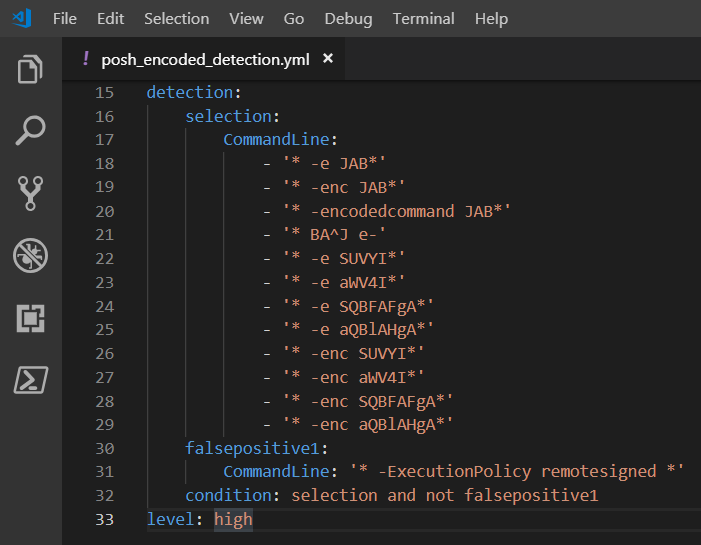Click the YAML exclamation icon on tab
This screenshot has height=545, width=701.
coord(86,59)
